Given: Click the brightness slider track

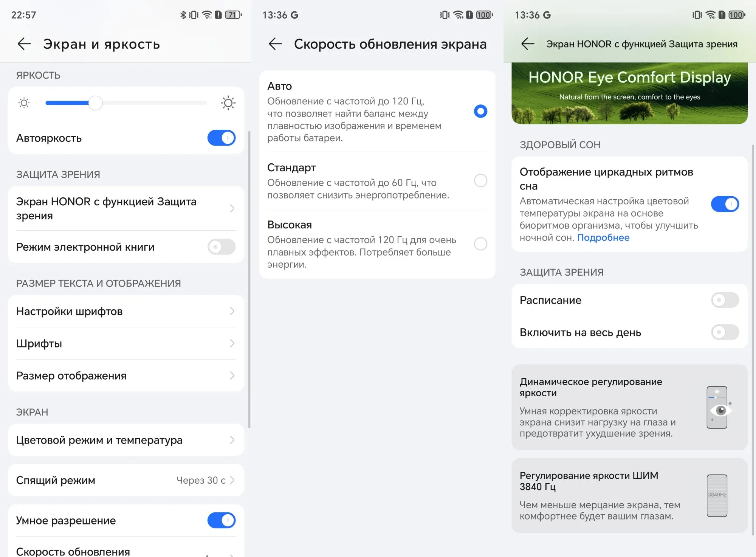Looking at the screenshot, I should [126, 103].
